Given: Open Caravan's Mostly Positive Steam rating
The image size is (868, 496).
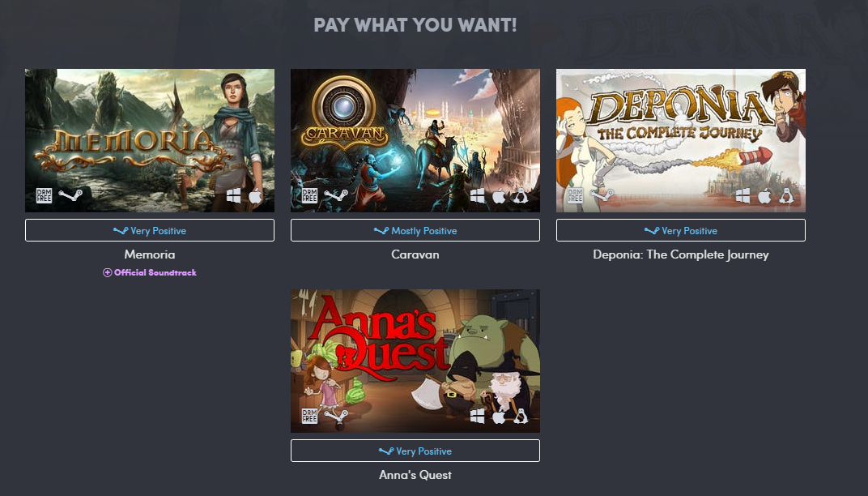Looking at the screenshot, I should point(415,230).
